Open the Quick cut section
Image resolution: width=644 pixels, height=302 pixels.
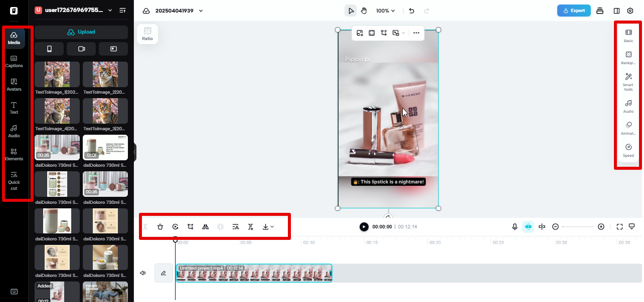[x=14, y=182]
